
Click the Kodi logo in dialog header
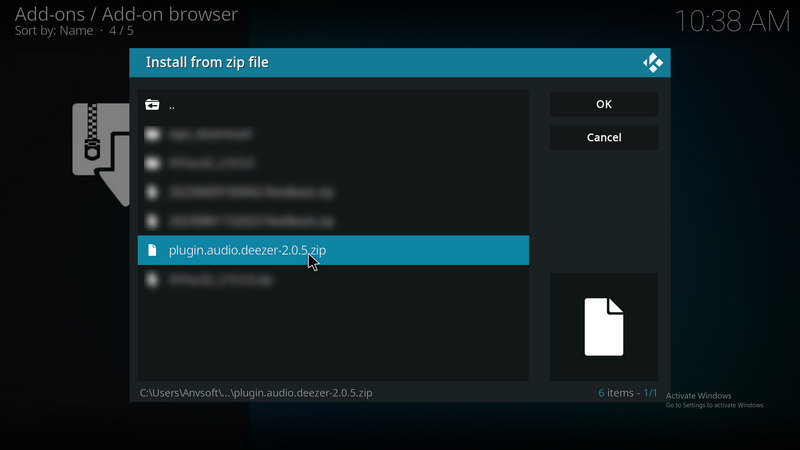[x=653, y=63]
